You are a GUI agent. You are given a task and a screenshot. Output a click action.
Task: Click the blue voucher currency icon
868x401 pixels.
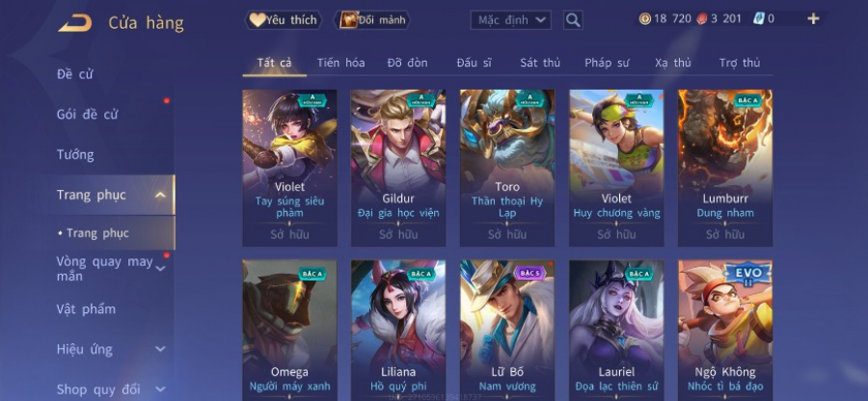click(x=758, y=19)
